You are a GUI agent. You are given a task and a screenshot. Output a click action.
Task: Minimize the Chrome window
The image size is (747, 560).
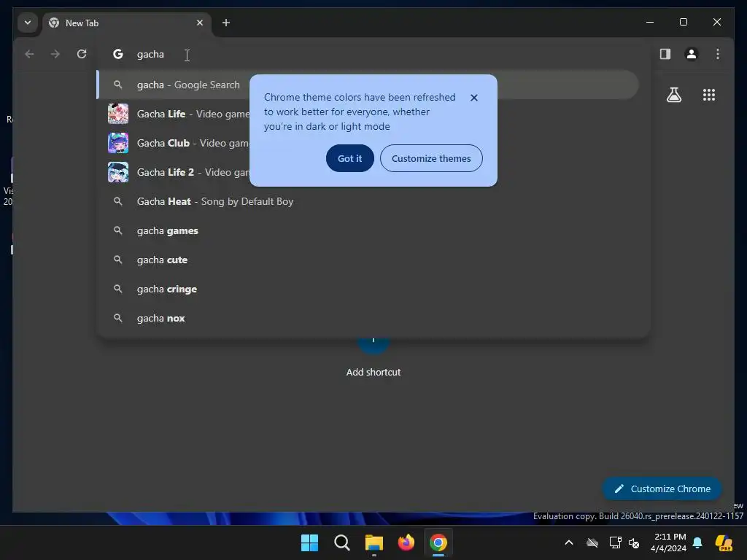coord(650,22)
